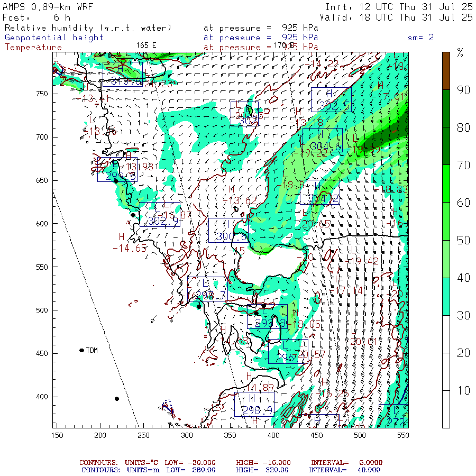
Task: Click the 'Fcst: 6 h' forecast label
Action: [x=36, y=17]
